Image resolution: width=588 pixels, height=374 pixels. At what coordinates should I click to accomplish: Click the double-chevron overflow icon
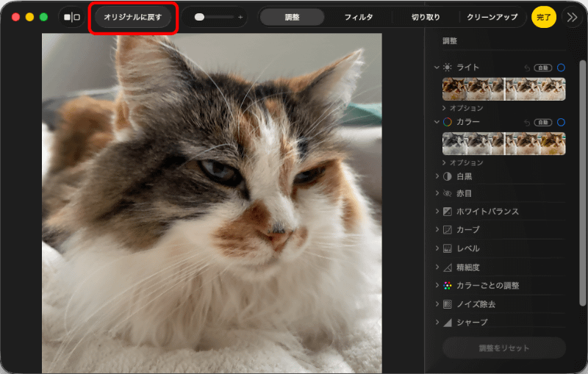(573, 17)
